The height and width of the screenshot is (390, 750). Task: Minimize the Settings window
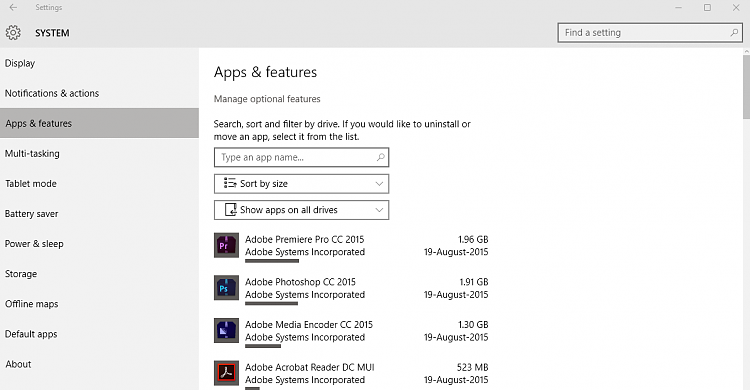pyautogui.click(x=678, y=8)
